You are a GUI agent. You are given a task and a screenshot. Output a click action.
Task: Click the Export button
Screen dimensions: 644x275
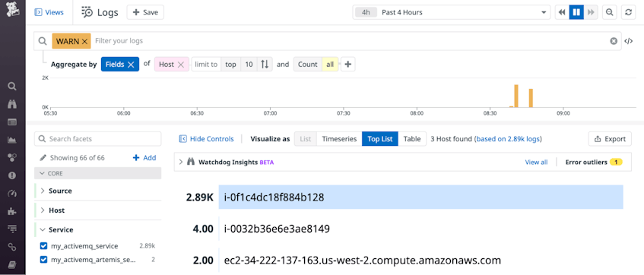[610, 139]
